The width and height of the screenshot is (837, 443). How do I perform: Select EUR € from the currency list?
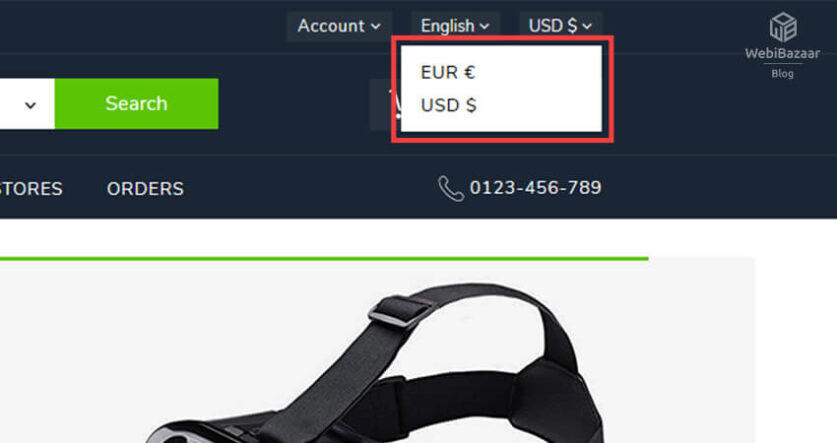click(x=447, y=72)
